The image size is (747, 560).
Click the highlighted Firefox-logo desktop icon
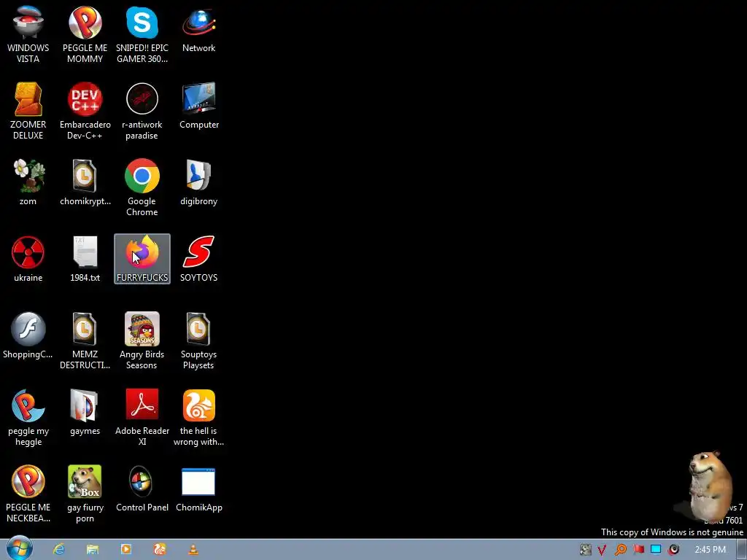[x=142, y=259]
